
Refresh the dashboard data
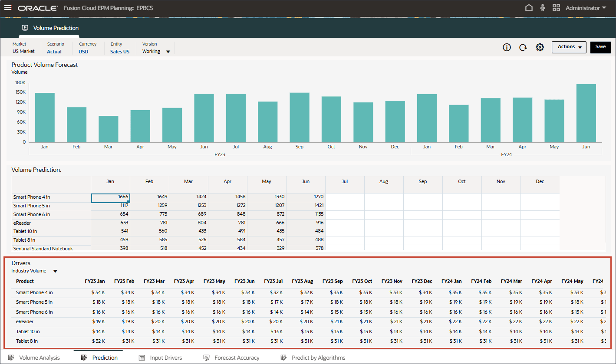[523, 48]
